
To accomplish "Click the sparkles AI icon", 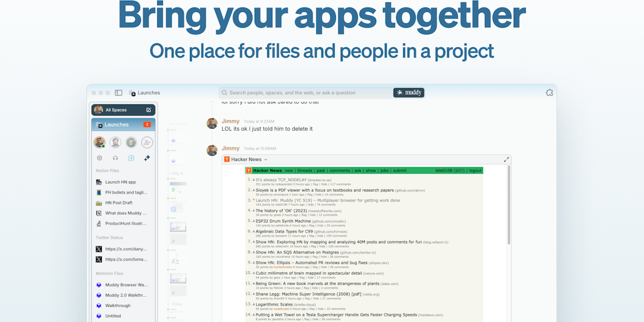I will click(147, 158).
